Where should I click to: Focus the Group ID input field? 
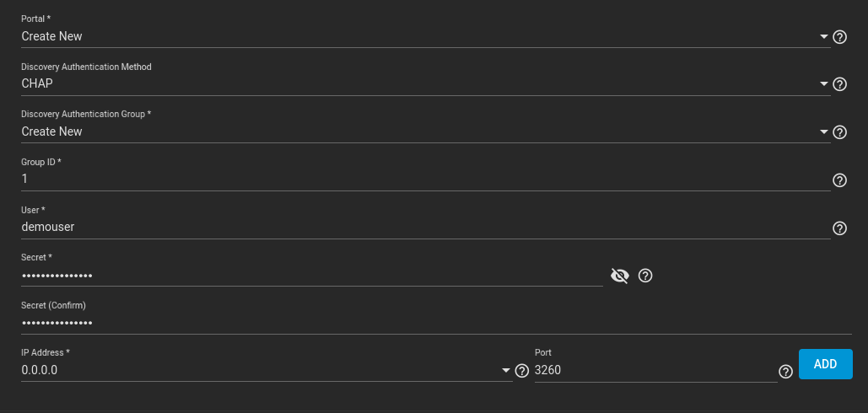click(x=425, y=180)
